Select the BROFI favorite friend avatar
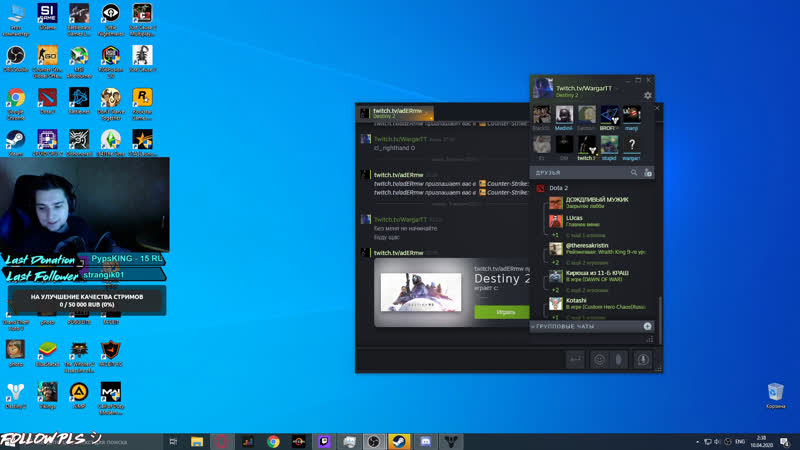 point(609,115)
